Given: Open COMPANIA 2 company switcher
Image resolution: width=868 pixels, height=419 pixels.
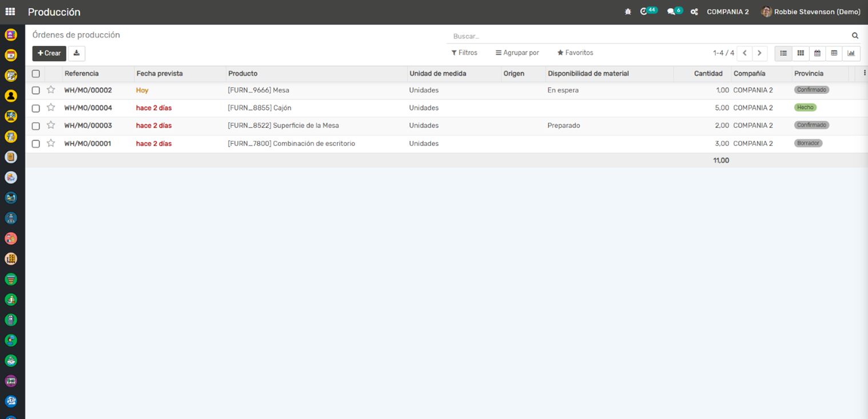Looking at the screenshot, I should pyautogui.click(x=727, y=12).
